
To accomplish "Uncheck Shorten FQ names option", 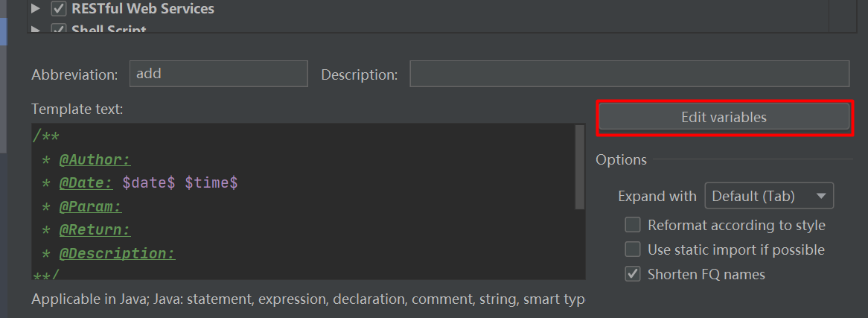I will coord(633,274).
